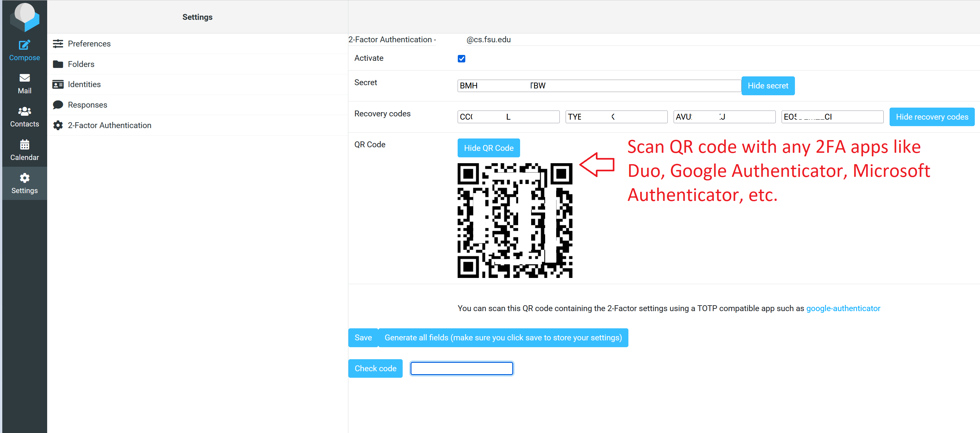Click the @cs.fsu.edu account text
The image size is (980, 433).
[489, 40]
